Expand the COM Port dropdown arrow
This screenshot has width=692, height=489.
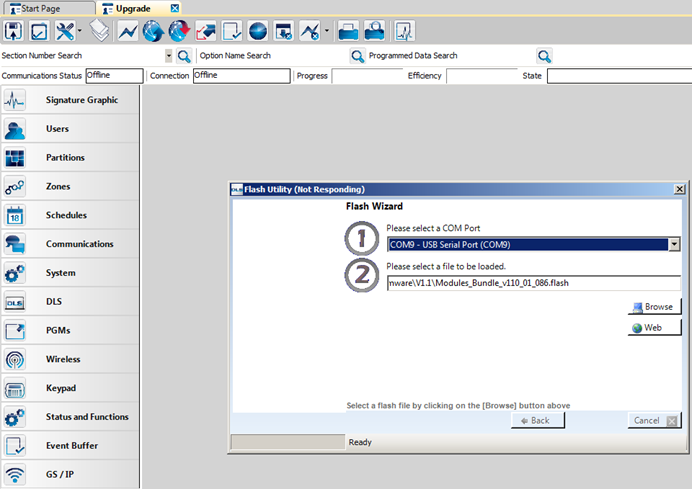point(675,244)
